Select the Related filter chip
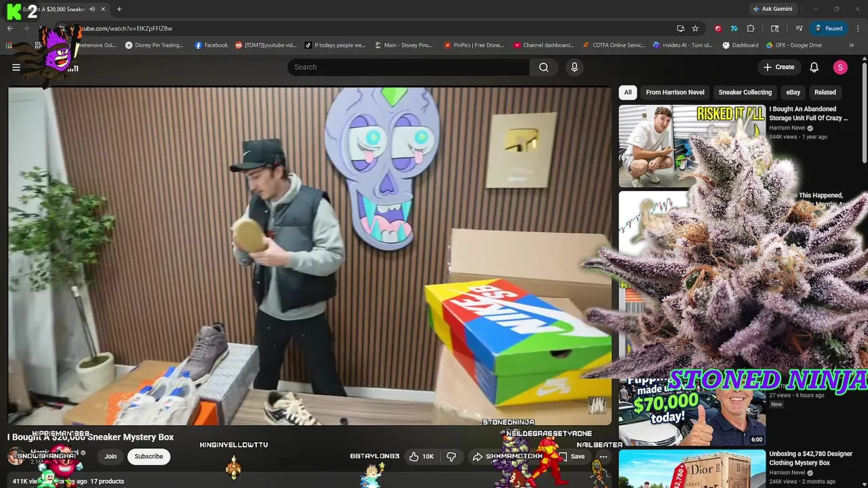This screenshot has height=488, width=868. pos(825,92)
